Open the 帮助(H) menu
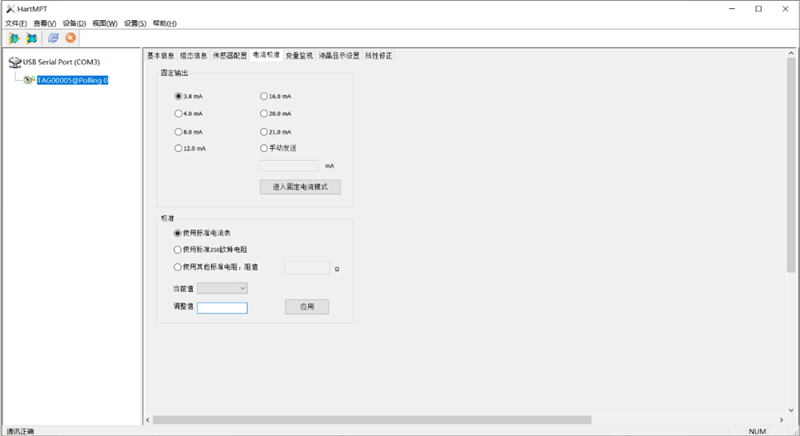This screenshot has height=436, width=800. point(165,23)
